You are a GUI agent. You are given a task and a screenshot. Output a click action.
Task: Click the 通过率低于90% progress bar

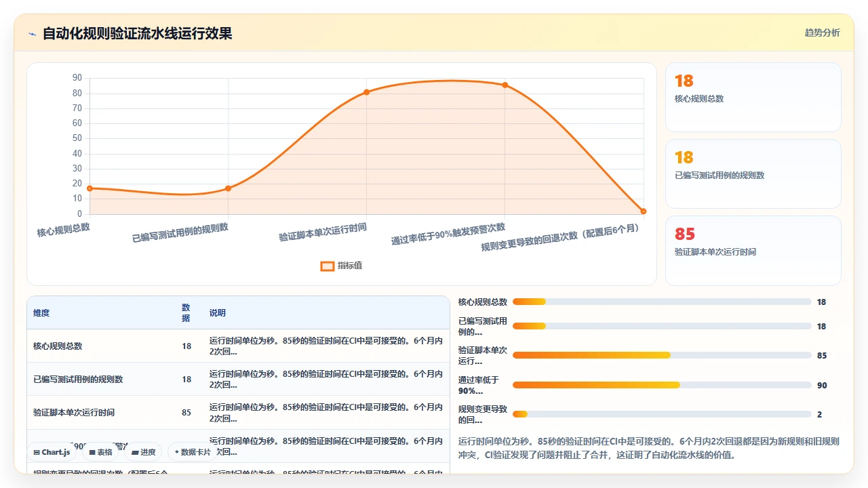click(x=662, y=385)
